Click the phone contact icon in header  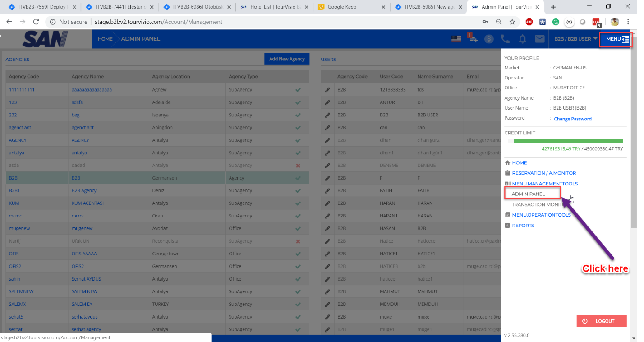click(505, 39)
